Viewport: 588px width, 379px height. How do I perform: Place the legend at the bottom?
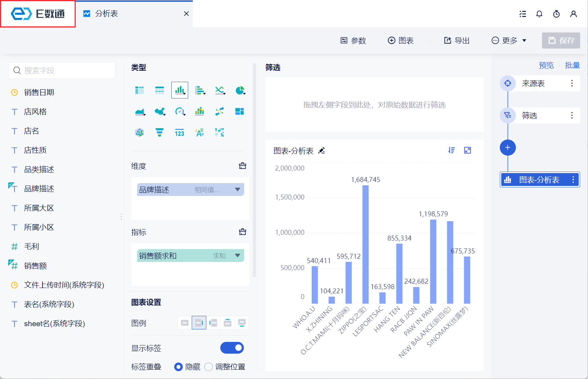point(242,323)
